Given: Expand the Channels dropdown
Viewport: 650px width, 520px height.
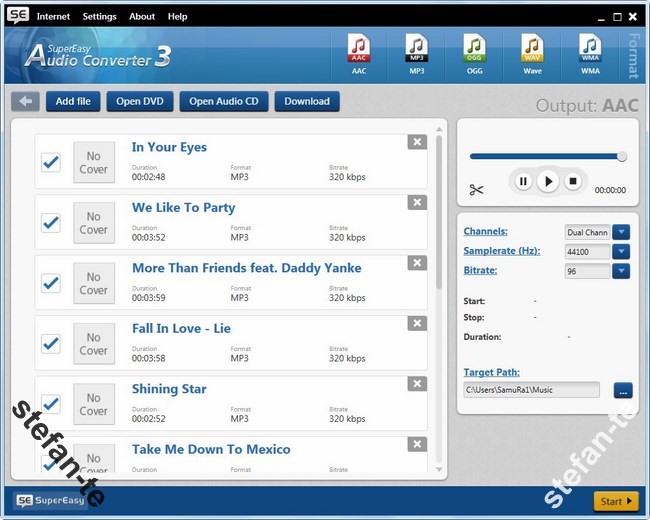Looking at the screenshot, I should 621,232.
